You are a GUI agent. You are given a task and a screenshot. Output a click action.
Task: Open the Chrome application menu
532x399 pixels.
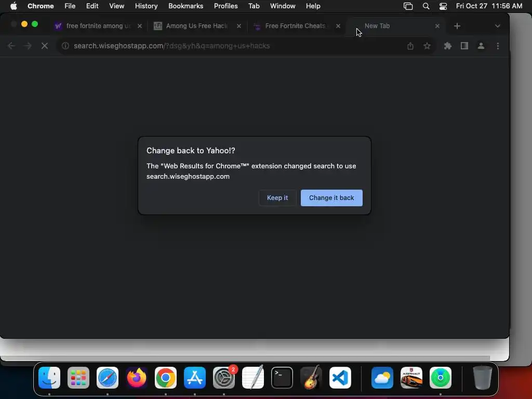click(x=41, y=6)
